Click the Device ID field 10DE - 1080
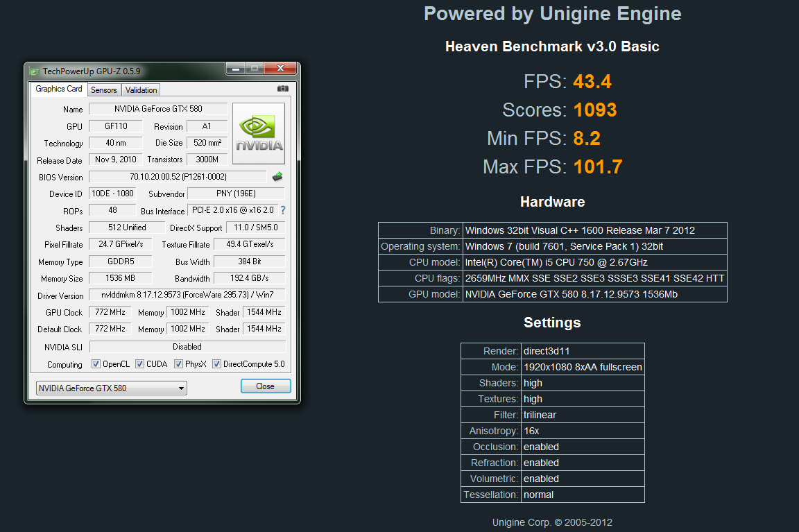This screenshot has width=799, height=532. [x=112, y=194]
